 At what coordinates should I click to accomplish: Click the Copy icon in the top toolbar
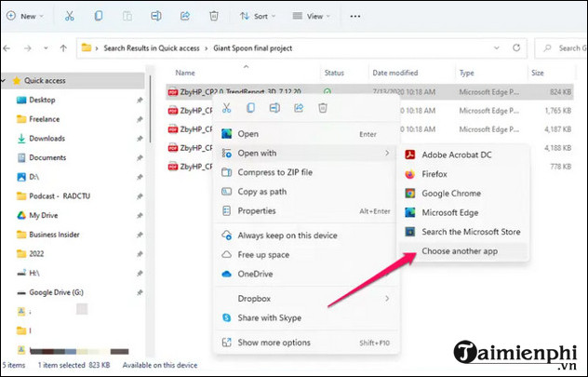99,16
